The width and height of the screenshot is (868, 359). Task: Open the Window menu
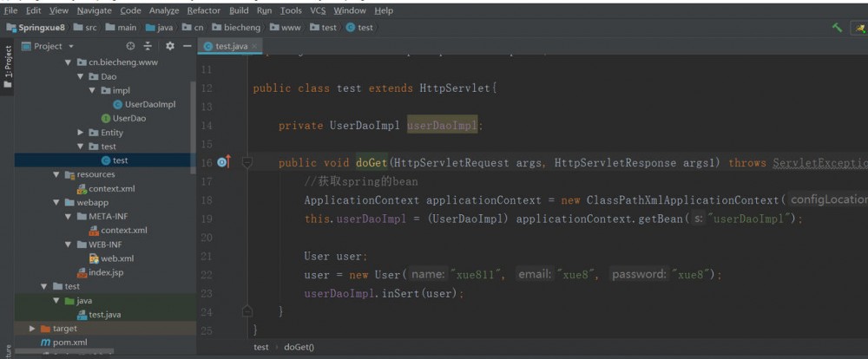tap(350, 10)
